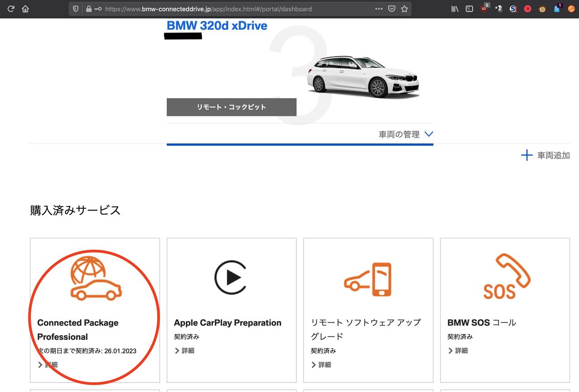The image size is (579, 392).
Task: Open 詳細 under リモート ソフトウェア アップグレード
Action: click(x=321, y=365)
